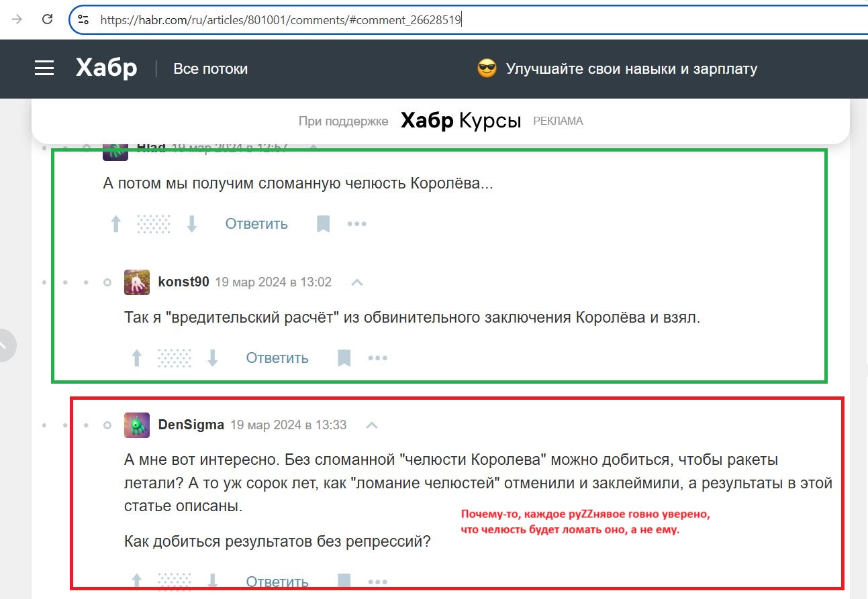Click the forward navigation arrow

pyautogui.click(x=16, y=19)
